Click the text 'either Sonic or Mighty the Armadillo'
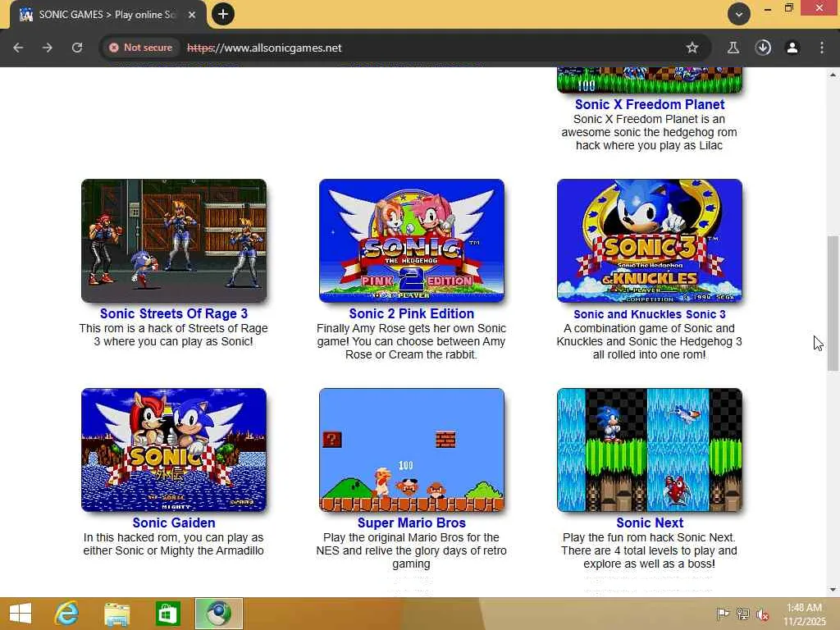 coord(174,550)
